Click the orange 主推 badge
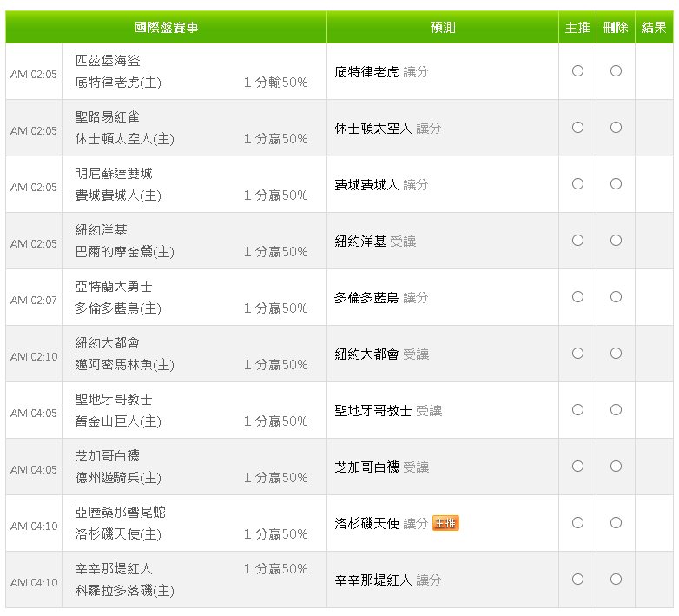Viewport: 679px width, 616px height. point(445,523)
